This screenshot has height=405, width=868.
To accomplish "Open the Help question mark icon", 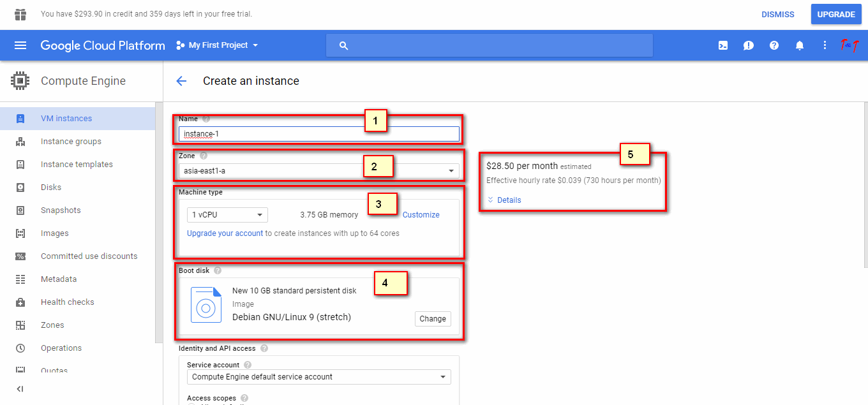I will (774, 45).
